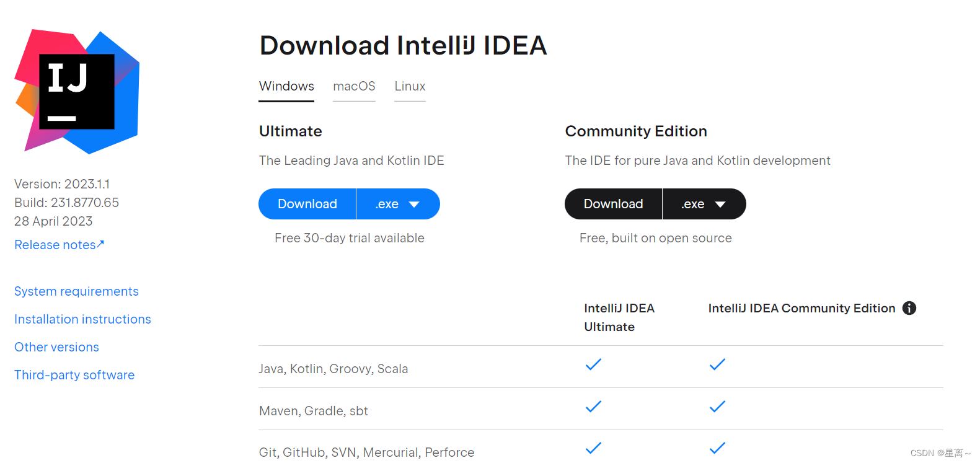
Task: Click the Ultimate checkmark for Java, Kotlin row
Action: click(593, 364)
